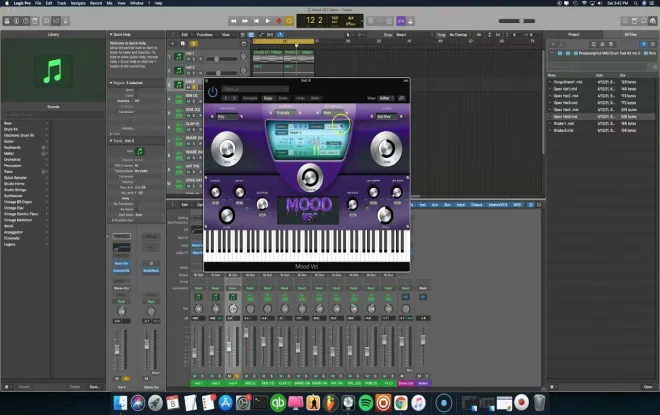660x415 pixels.
Task: Mute track 1 with its M button
Action: 188,59
